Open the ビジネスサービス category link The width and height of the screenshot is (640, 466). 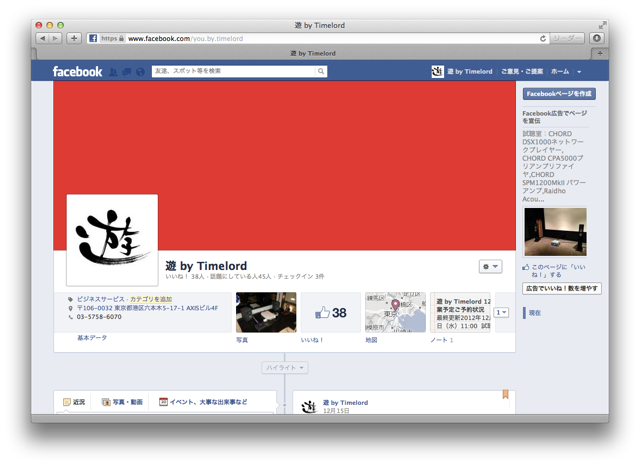(x=100, y=299)
